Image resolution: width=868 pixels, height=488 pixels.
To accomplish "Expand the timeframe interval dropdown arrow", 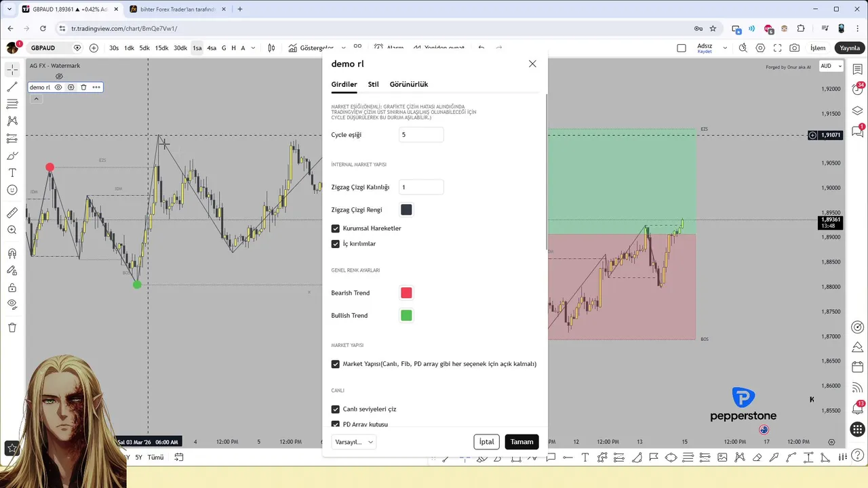I will tap(254, 48).
